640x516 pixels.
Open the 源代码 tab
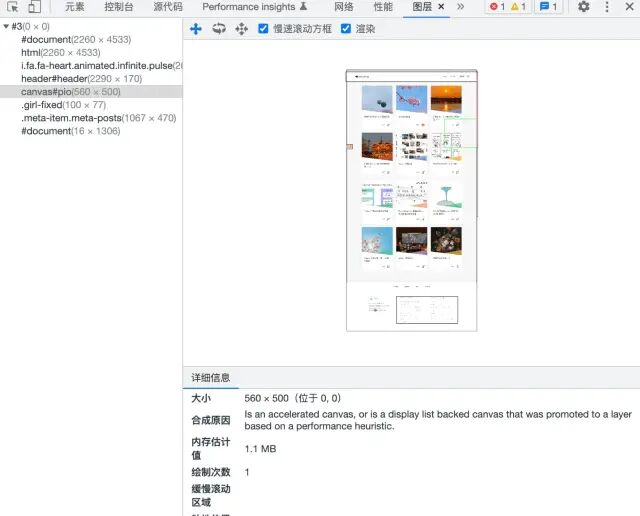coord(168,7)
